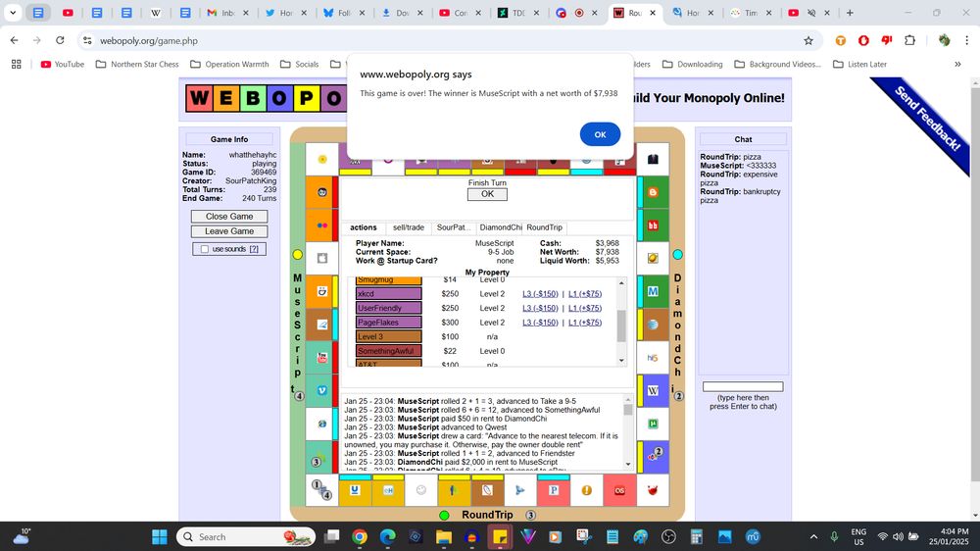
Task: Click the uTorrent board space
Action: [x=653, y=425]
